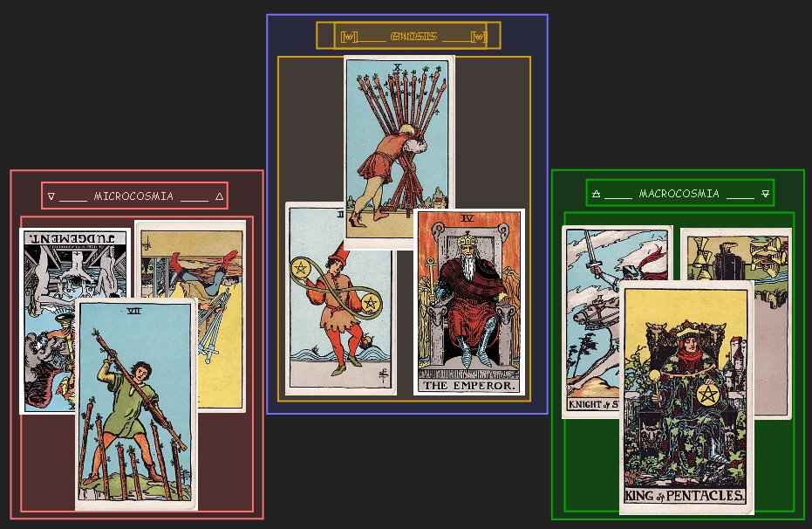Viewport: 812px width, 529px height.
Task: Click the air symbol left of Macrocosmia title
Action: (x=596, y=194)
